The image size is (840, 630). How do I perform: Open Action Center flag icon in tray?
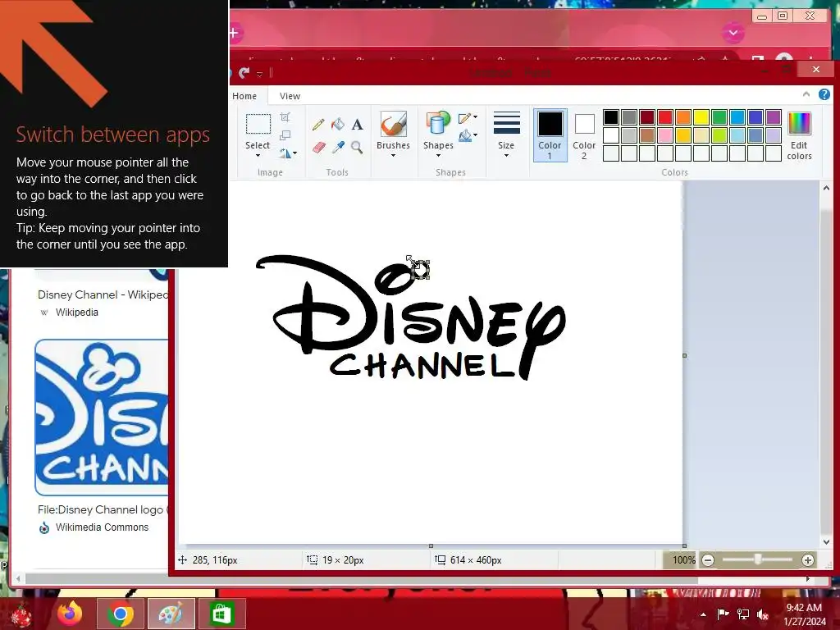coord(723,614)
